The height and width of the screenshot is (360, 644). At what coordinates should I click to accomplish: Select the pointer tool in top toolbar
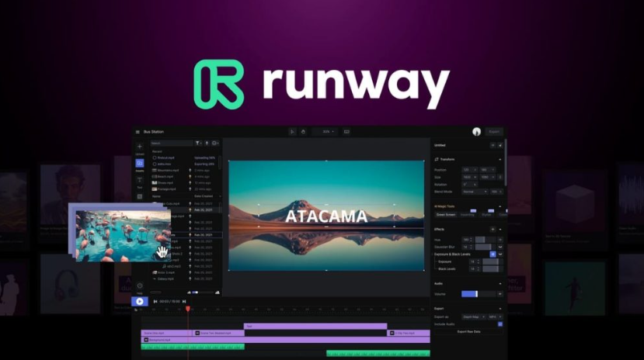292,132
